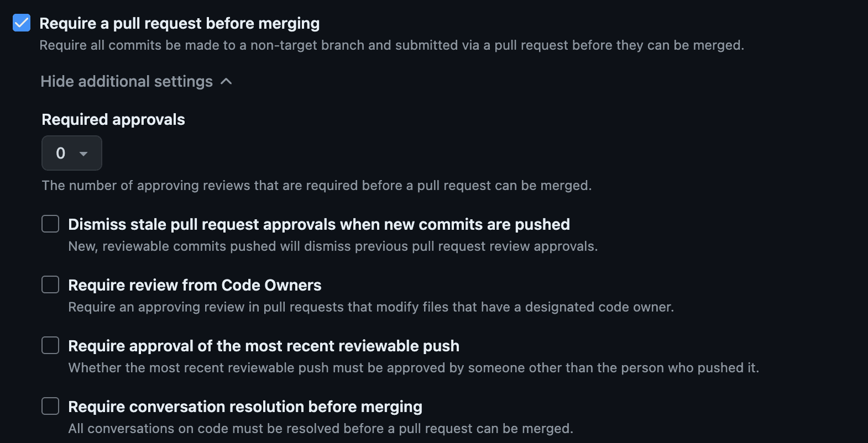Click the approvals help text below the dropdown
The width and height of the screenshot is (868, 443).
click(x=316, y=186)
